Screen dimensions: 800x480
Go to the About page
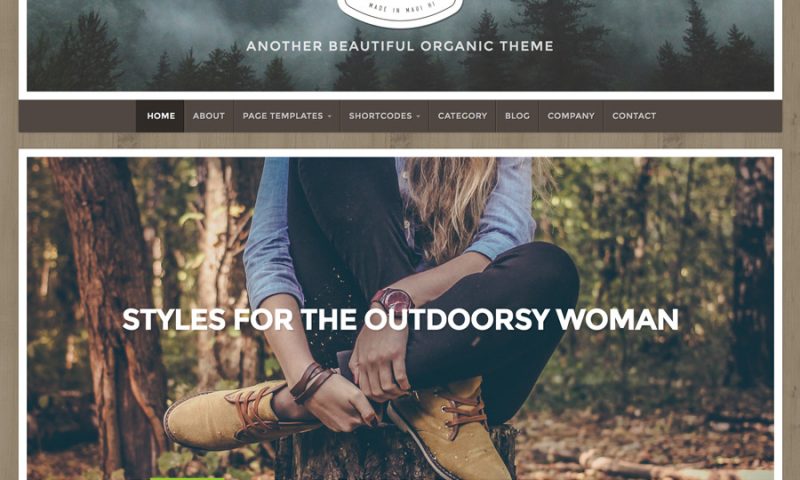(209, 116)
